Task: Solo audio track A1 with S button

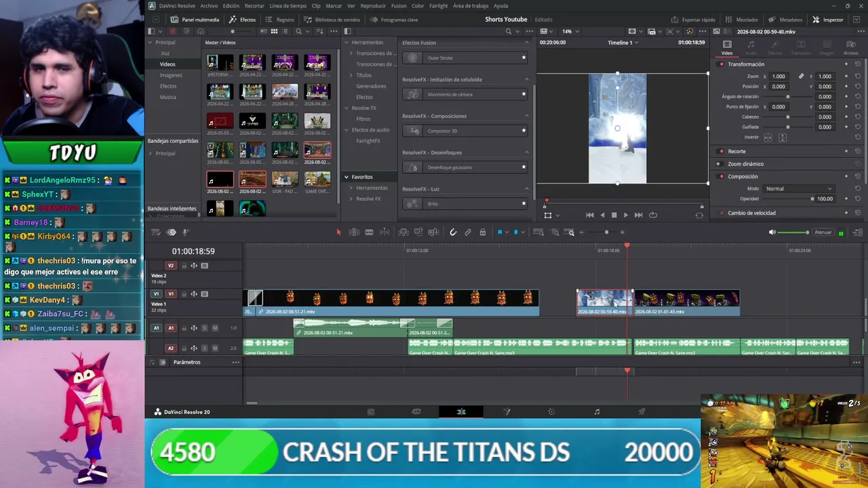Action: point(205,328)
